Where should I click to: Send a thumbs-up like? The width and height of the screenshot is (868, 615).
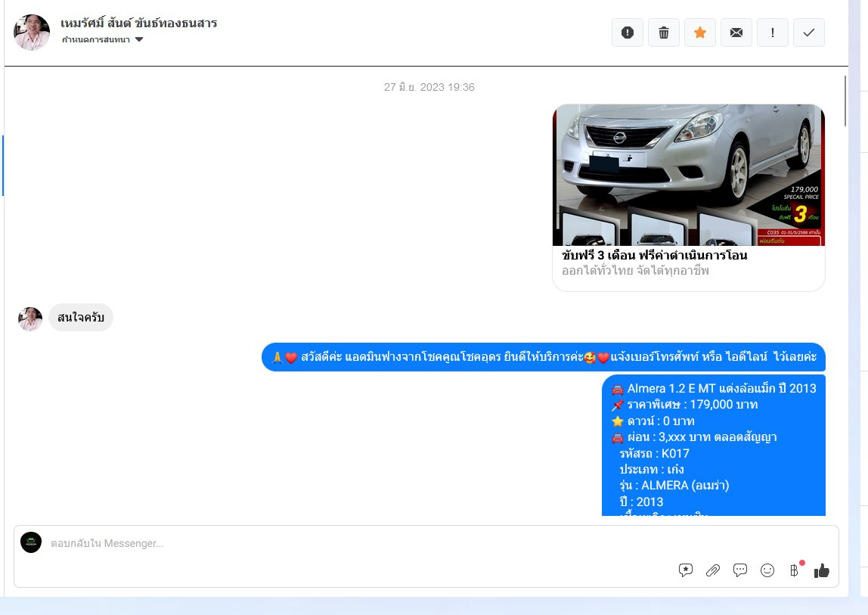[821, 570]
